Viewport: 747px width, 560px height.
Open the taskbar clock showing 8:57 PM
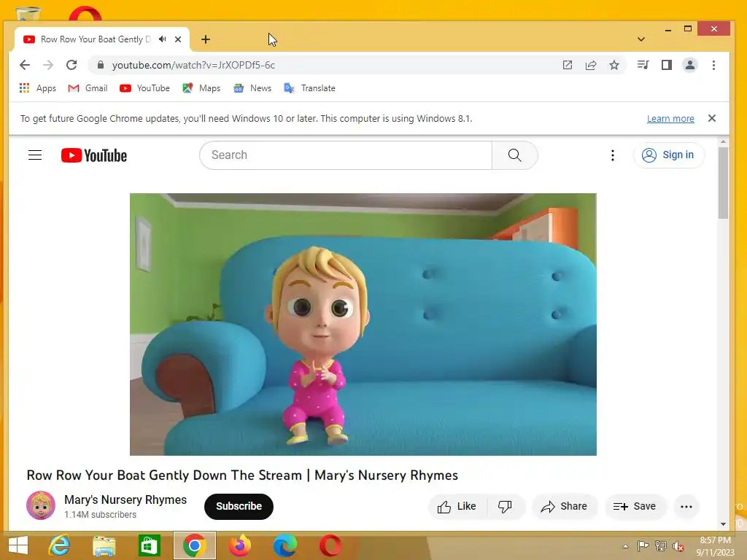tap(715, 546)
